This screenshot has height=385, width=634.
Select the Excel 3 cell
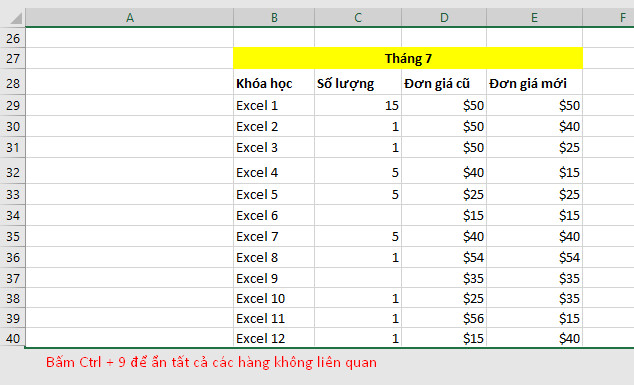(274, 147)
